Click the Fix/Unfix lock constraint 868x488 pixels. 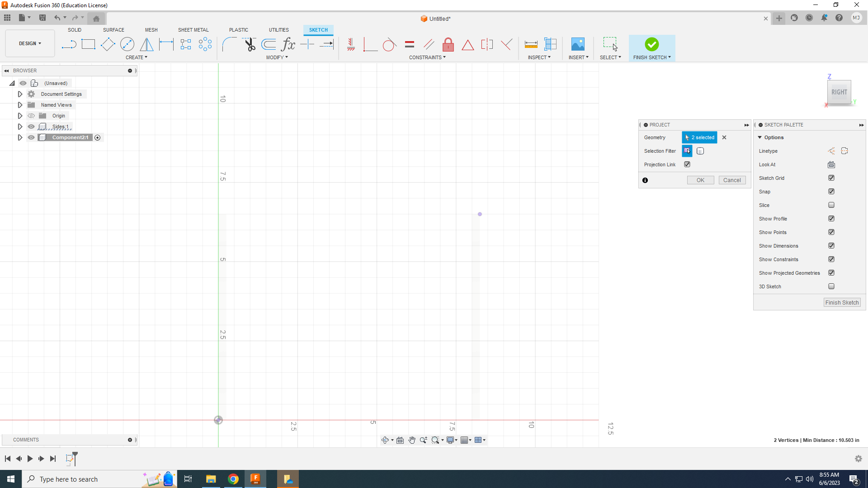point(448,44)
